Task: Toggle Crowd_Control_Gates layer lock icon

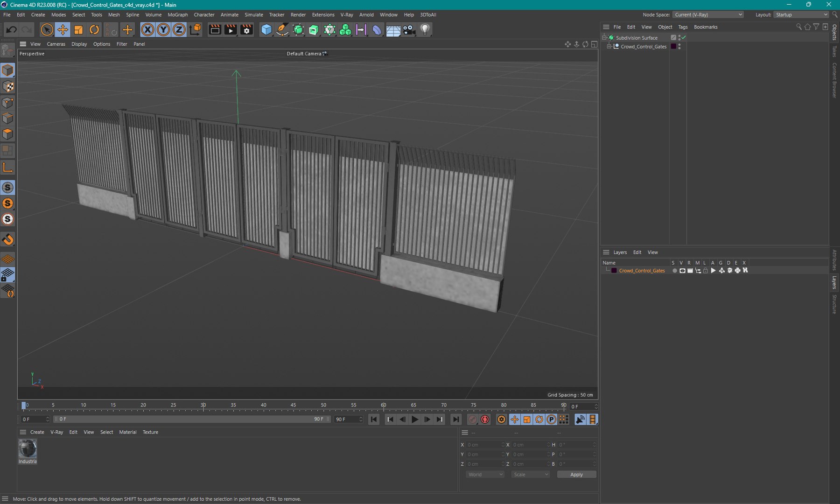Action: tap(706, 271)
